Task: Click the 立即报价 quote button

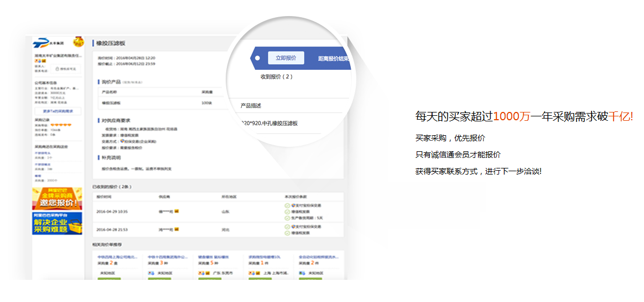Action: point(286,58)
